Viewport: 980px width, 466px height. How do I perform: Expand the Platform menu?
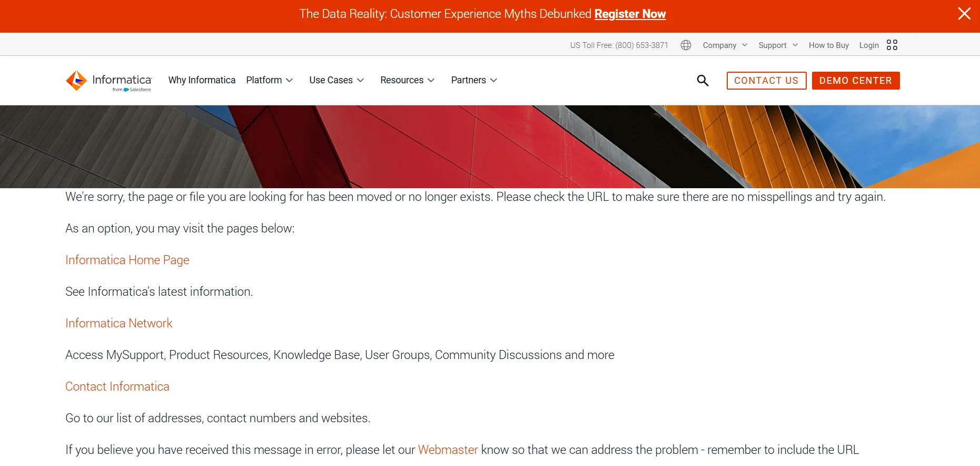pyautogui.click(x=270, y=80)
